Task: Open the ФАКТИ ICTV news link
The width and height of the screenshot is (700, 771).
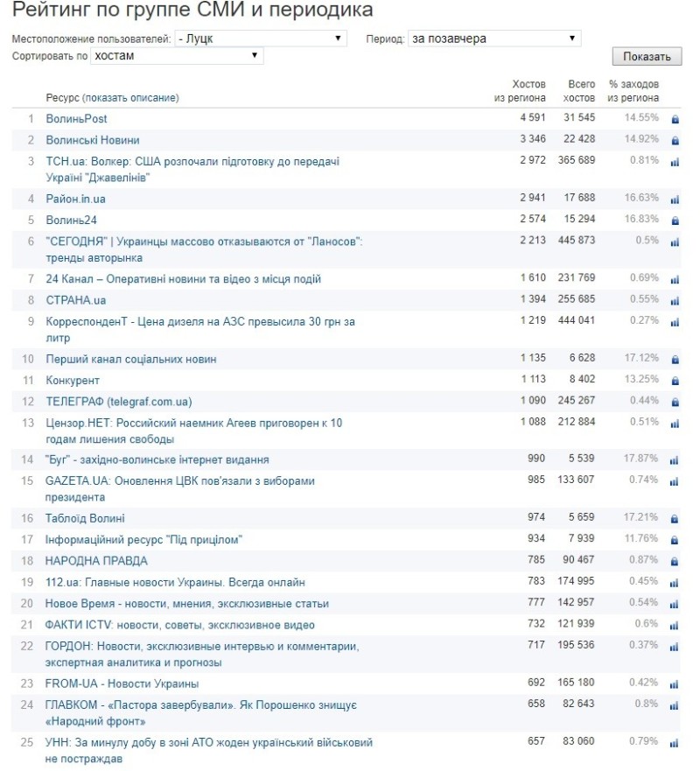Action: 180,625
